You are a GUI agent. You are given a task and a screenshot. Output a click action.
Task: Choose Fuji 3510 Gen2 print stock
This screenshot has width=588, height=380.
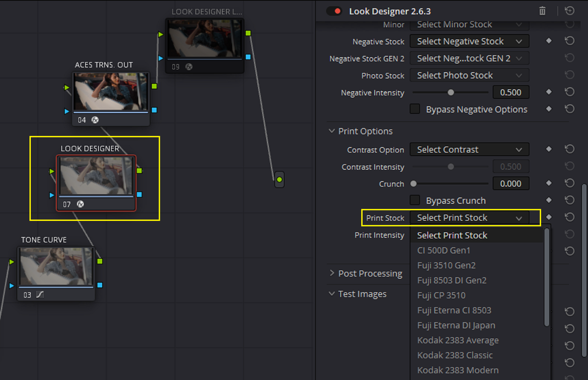point(476,266)
